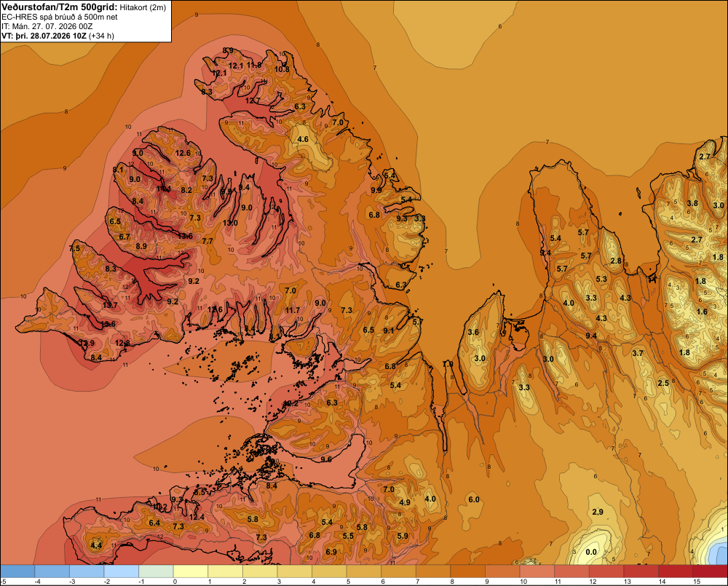Image resolution: width=728 pixels, height=586 pixels.
Task: Click the legend swatch between 4 and 5
Action: [x=329, y=571]
